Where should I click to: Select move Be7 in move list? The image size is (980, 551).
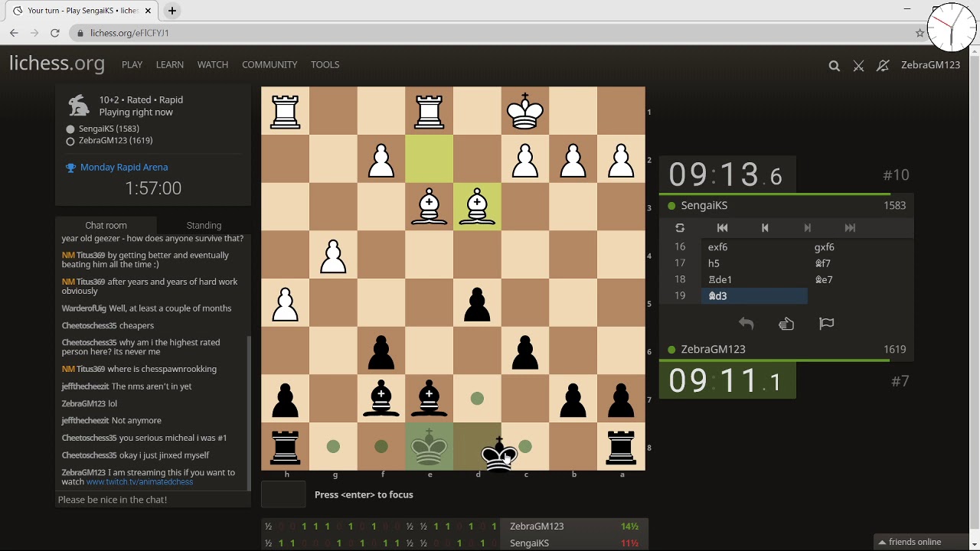[x=860, y=279]
